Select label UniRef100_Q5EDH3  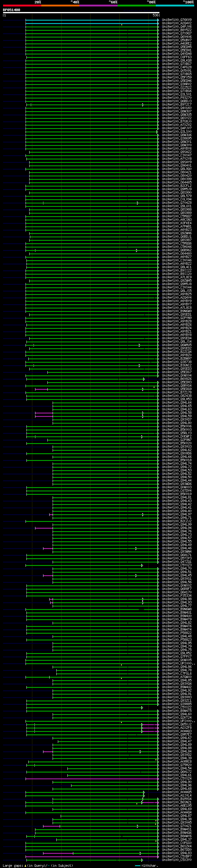point(177,382)
